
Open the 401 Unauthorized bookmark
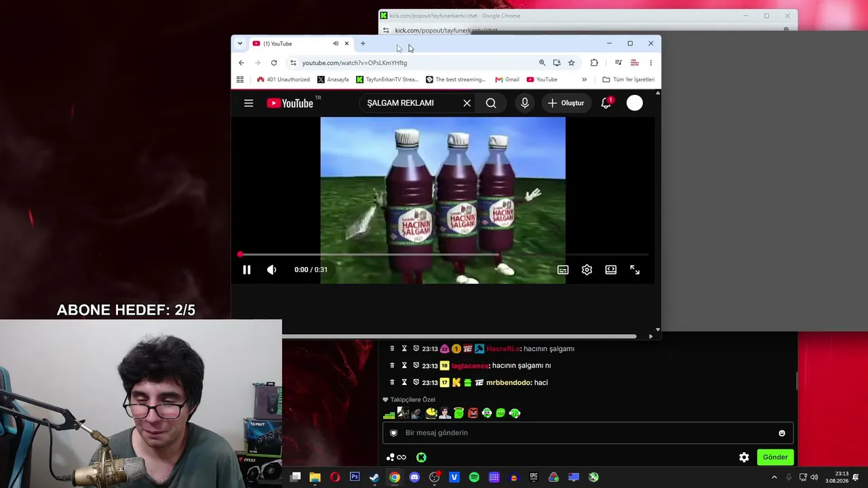(283, 79)
